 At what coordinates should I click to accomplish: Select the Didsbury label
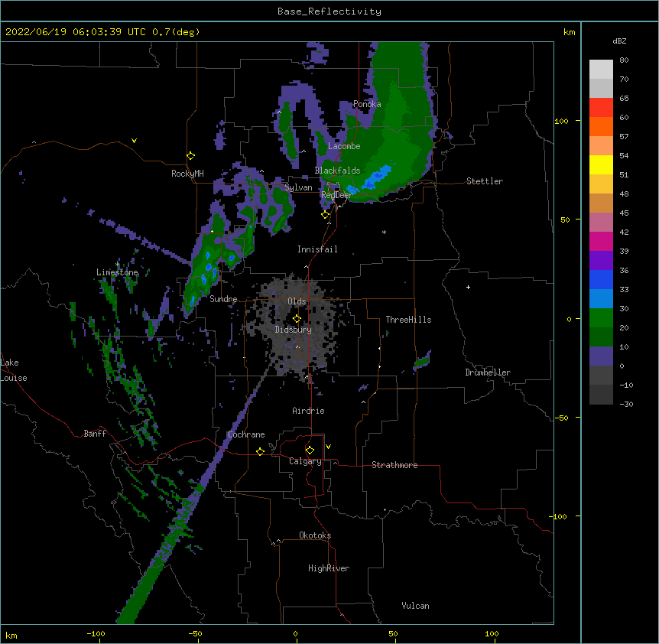coord(293,330)
